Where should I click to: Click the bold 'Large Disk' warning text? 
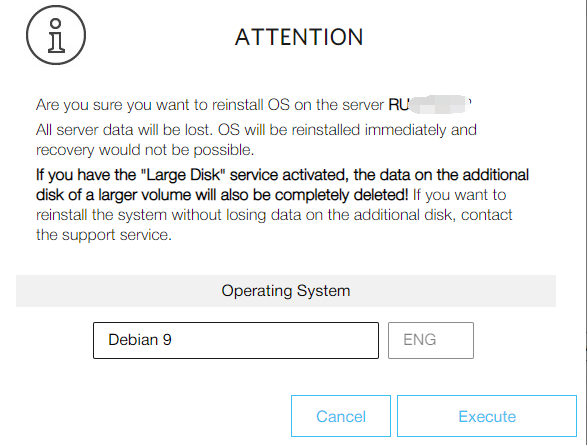282,185
